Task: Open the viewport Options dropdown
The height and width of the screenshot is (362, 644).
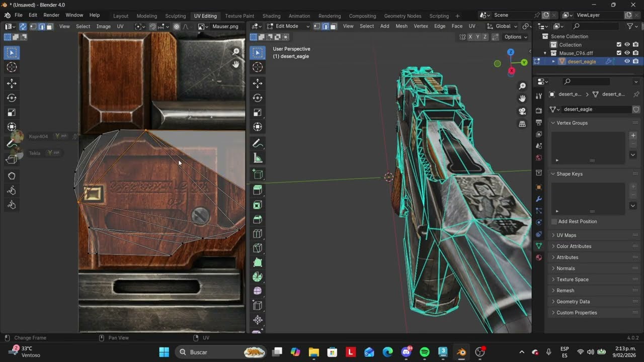Action: pyautogui.click(x=516, y=37)
